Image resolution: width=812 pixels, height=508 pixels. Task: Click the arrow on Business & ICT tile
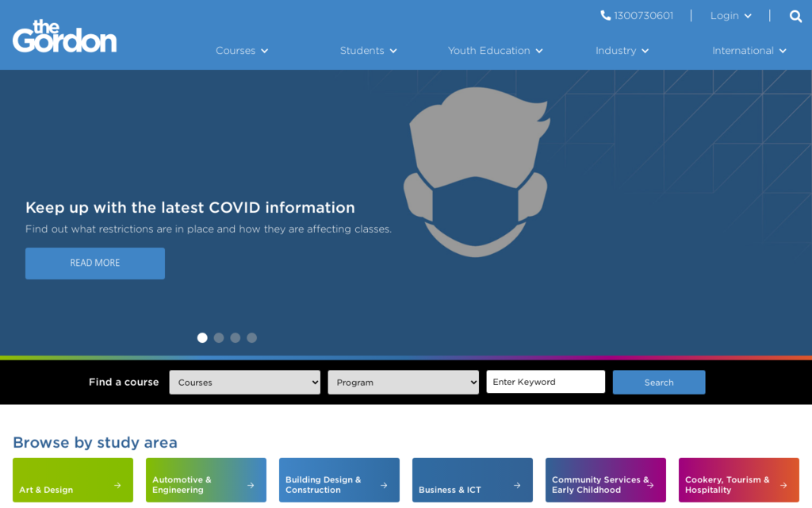click(x=517, y=485)
